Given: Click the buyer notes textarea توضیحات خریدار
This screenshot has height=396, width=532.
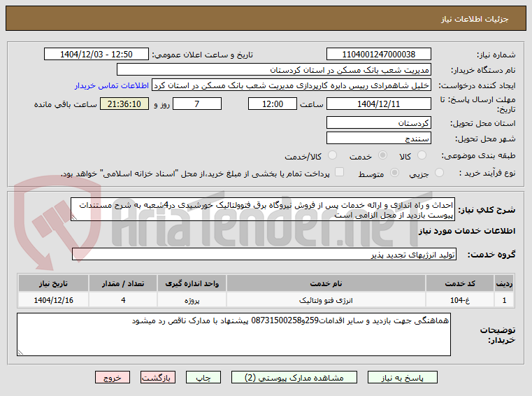Looking at the screenshot, I should pos(233,334).
